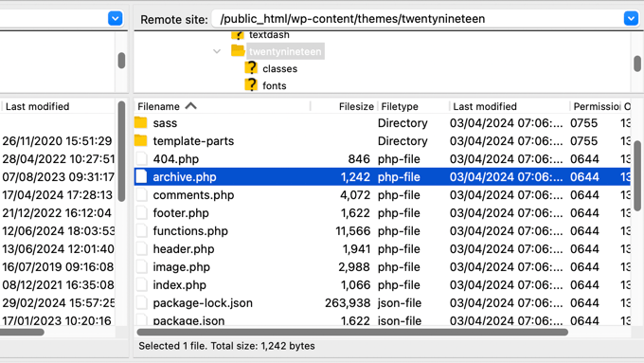This screenshot has height=363, width=644.
Task: Click the remote file list horizontal scrollbar
Action: (x=352, y=332)
